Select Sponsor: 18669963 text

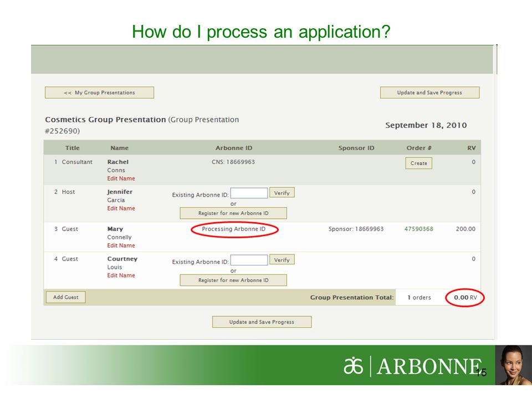click(356, 229)
